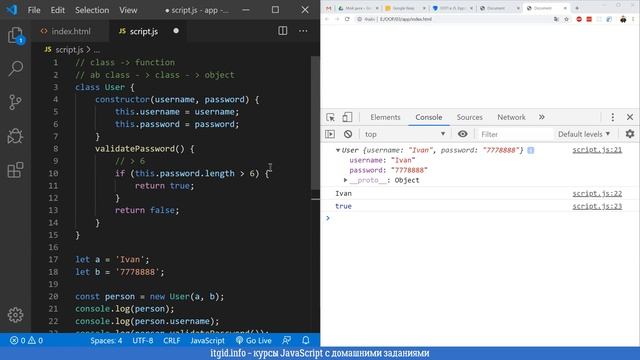Open script.js:21 source link

[x=597, y=150]
